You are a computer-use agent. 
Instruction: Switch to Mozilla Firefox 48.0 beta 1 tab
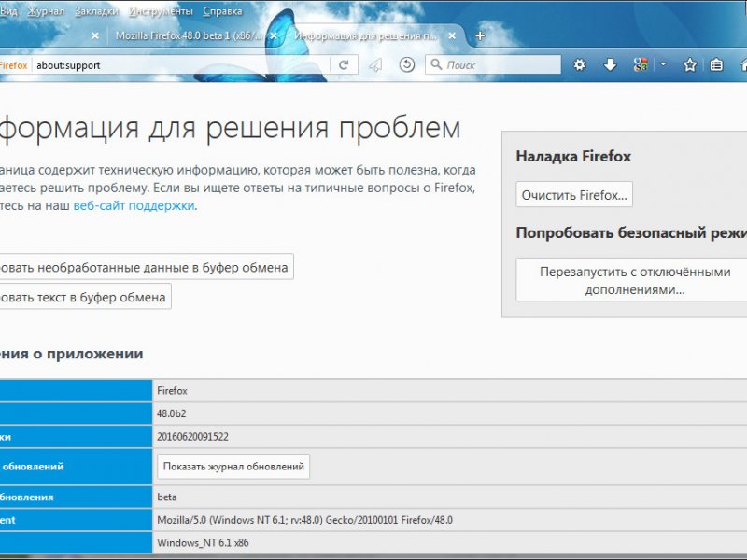(189, 35)
